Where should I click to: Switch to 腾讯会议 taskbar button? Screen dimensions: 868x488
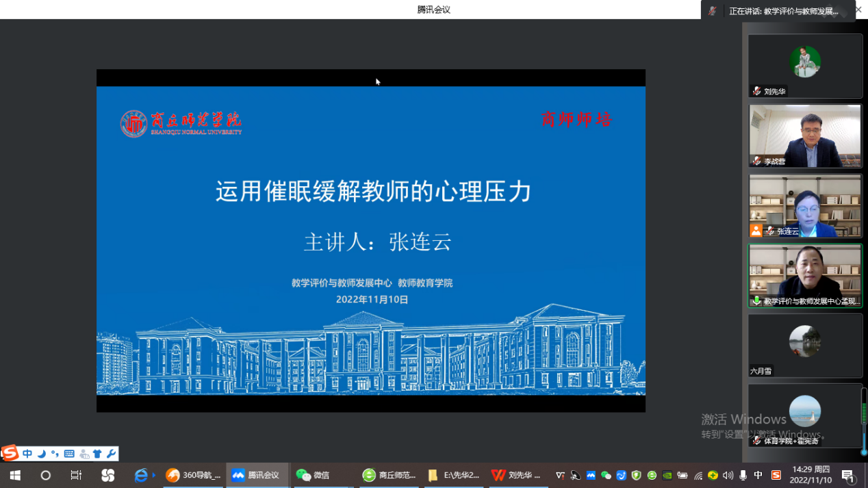pos(256,475)
